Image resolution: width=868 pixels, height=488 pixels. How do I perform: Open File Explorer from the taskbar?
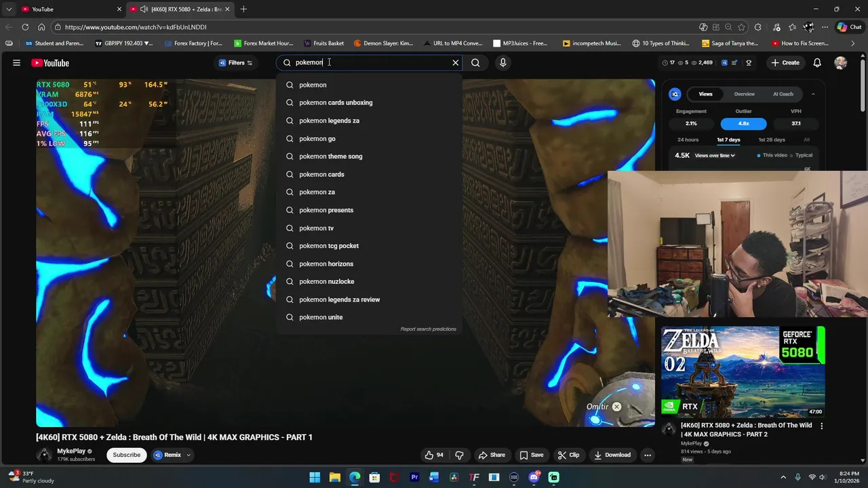pyautogui.click(x=334, y=477)
